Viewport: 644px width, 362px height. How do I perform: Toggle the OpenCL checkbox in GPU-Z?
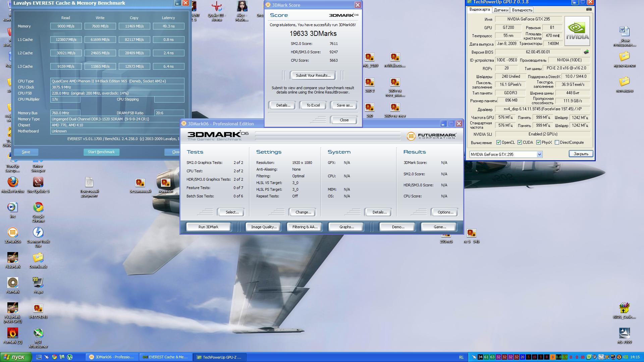498,142
